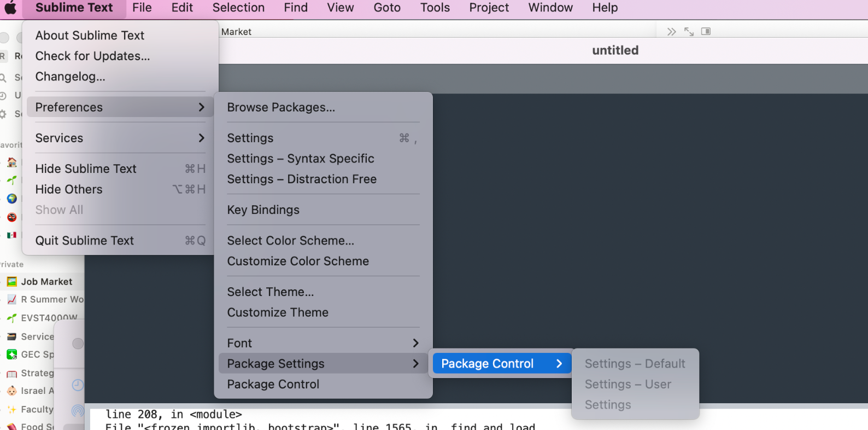Open the Goto menu
The image size is (868, 430).
pos(387,8)
